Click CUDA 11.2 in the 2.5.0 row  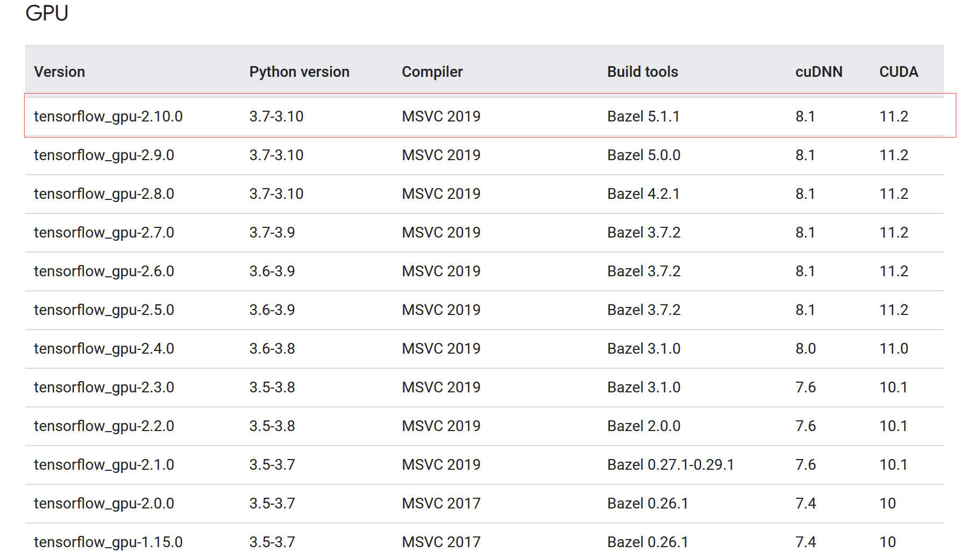[x=893, y=310]
